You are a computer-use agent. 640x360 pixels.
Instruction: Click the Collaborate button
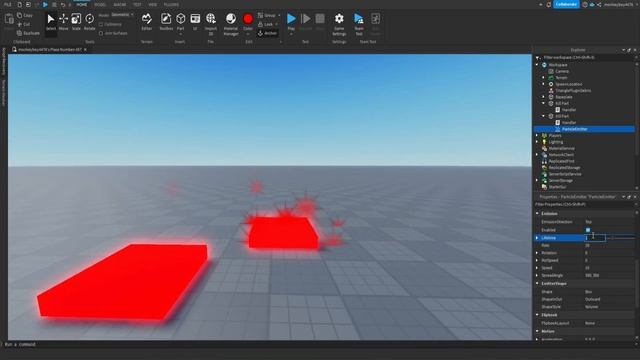click(567, 4)
